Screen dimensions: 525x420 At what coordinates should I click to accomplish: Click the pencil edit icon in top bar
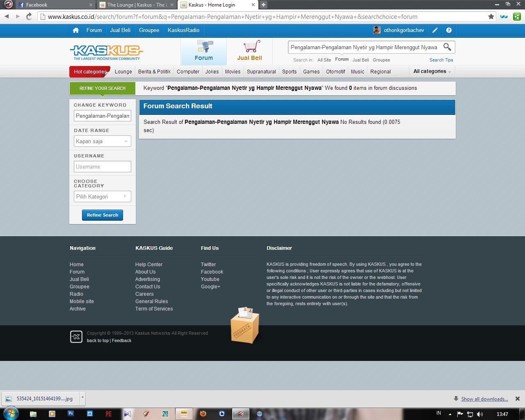(x=435, y=30)
